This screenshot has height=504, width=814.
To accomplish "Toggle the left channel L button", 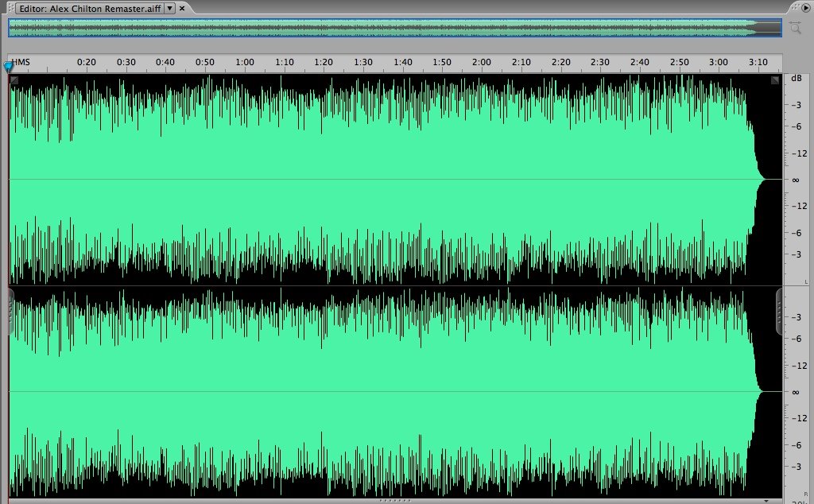I will tap(806, 282).
